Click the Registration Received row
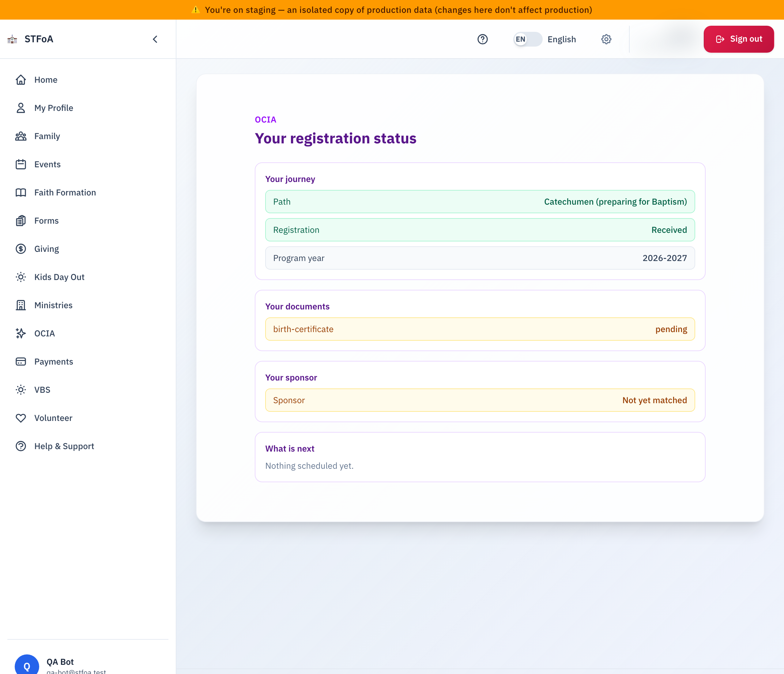Image resolution: width=784 pixels, height=674 pixels. point(480,230)
